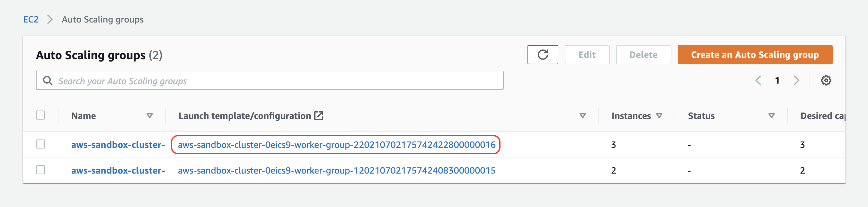868x207 pixels.
Task: Open worker-group-2 launch template link
Action: coord(337,145)
